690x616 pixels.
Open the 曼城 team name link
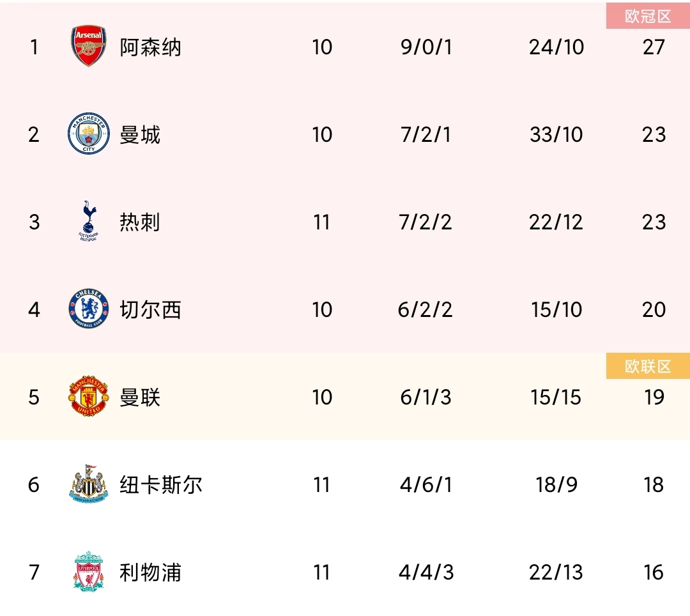[x=140, y=135]
